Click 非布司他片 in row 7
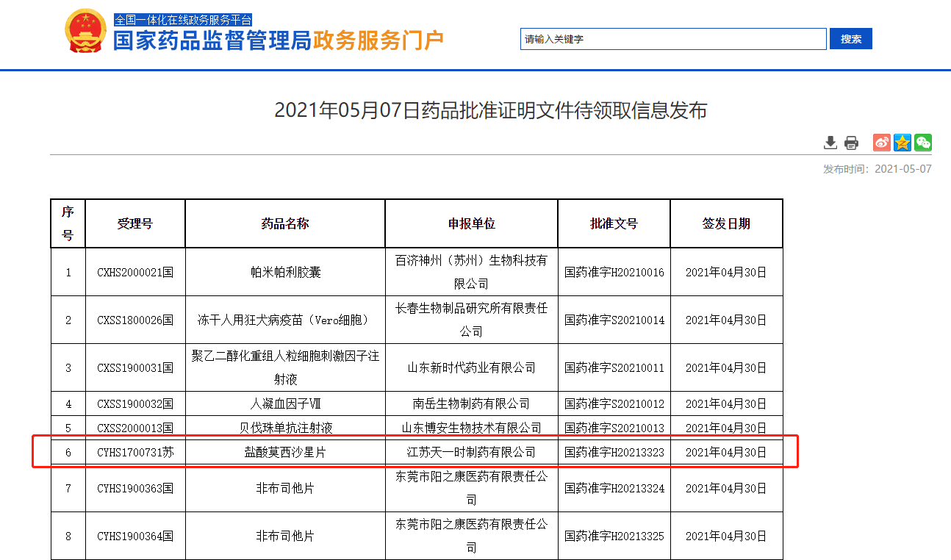 [285, 488]
